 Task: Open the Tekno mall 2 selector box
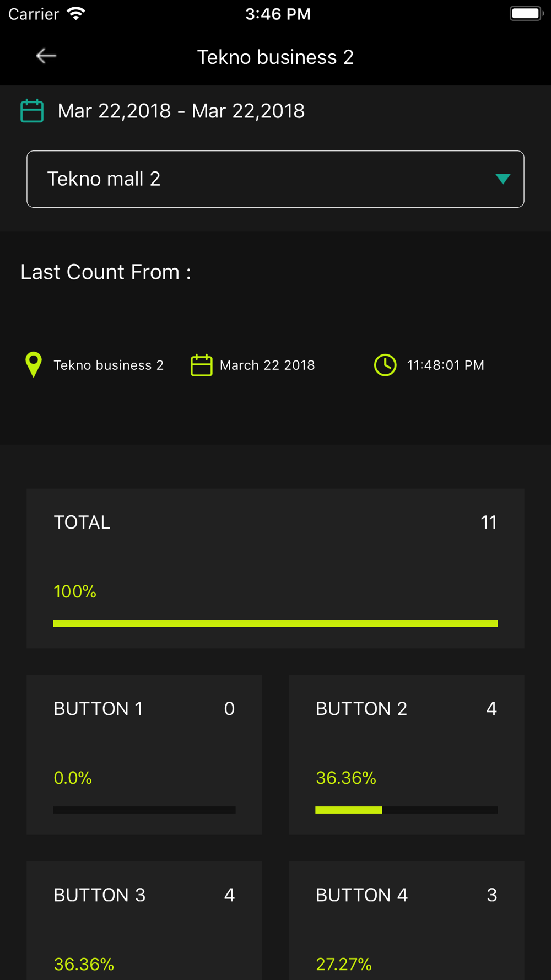(275, 179)
